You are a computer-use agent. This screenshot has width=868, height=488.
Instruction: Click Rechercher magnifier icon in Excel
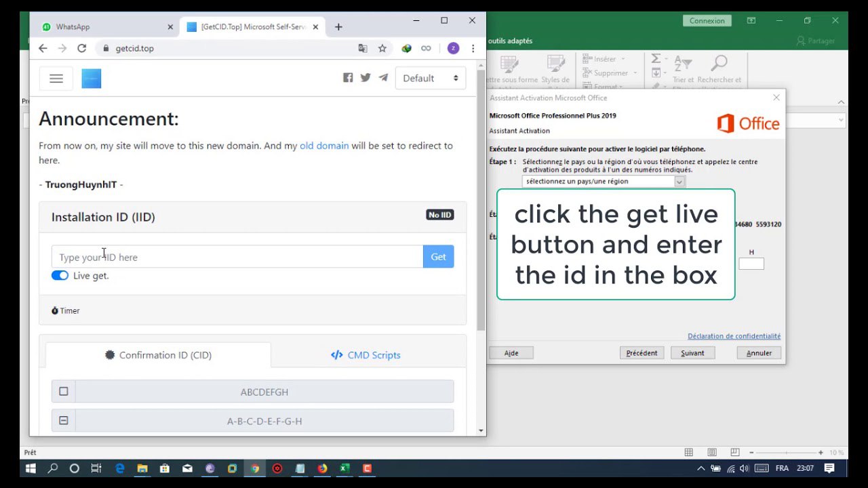[x=719, y=63]
